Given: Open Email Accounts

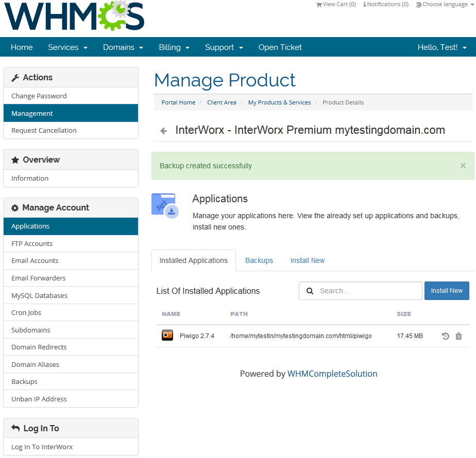Looking at the screenshot, I should [x=71, y=261].
